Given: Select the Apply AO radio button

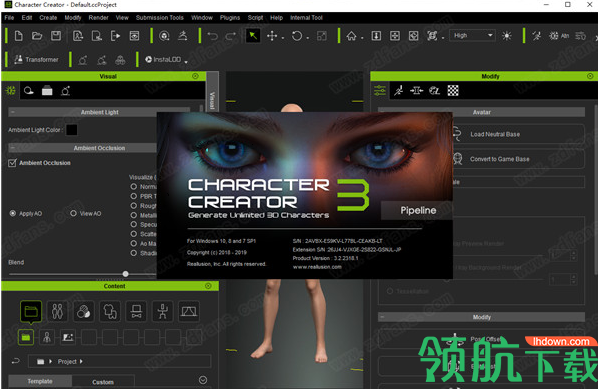Looking at the screenshot, I should [x=13, y=214].
